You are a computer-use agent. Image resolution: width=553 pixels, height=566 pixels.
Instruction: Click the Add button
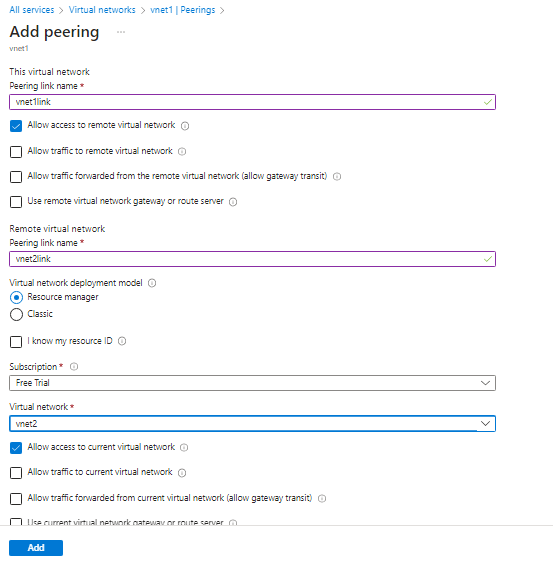(36, 548)
